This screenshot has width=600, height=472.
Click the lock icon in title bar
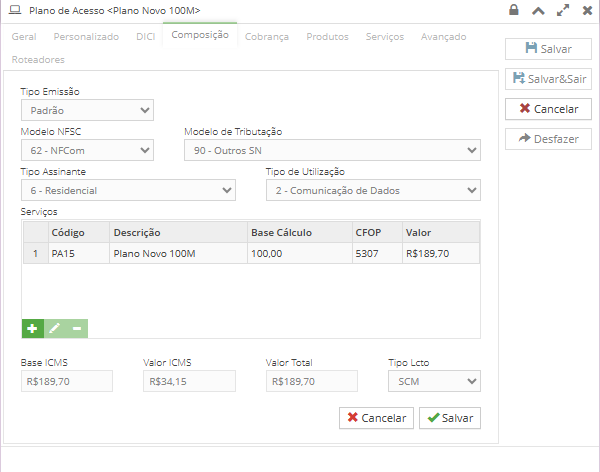514,10
